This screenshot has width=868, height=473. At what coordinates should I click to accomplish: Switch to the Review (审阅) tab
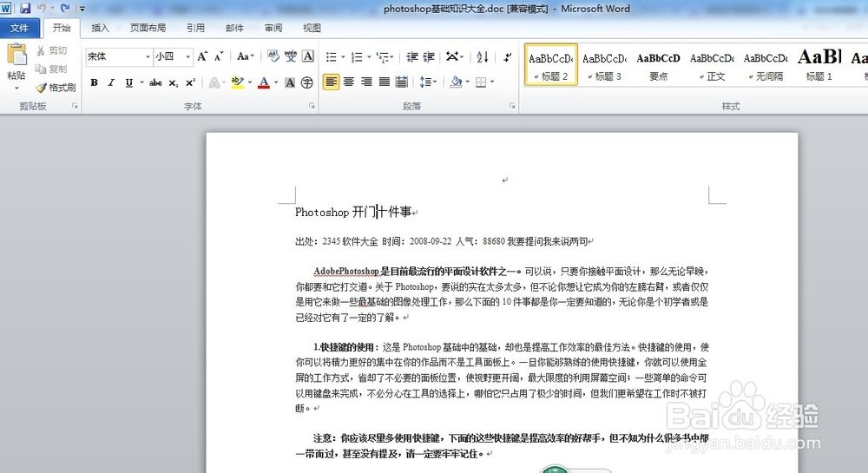[x=273, y=29]
